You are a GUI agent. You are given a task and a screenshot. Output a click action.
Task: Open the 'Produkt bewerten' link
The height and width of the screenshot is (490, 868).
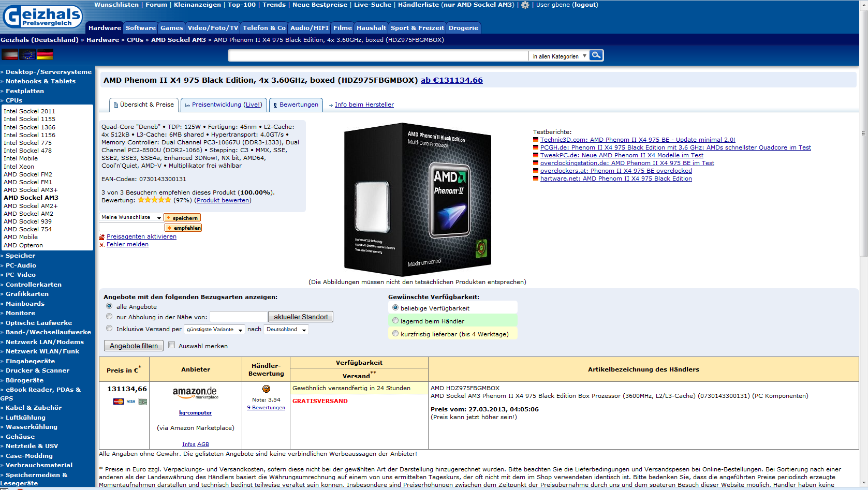pos(223,200)
